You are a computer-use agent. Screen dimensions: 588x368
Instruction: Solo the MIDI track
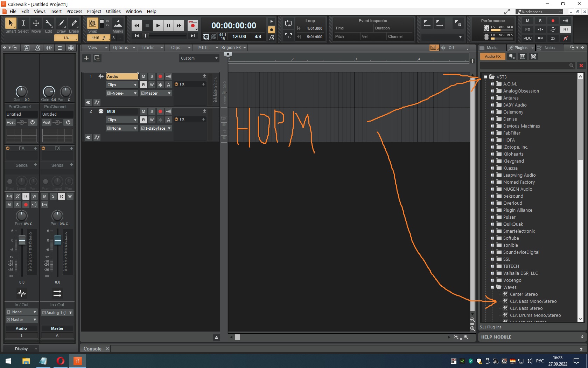(x=152, y=111)
